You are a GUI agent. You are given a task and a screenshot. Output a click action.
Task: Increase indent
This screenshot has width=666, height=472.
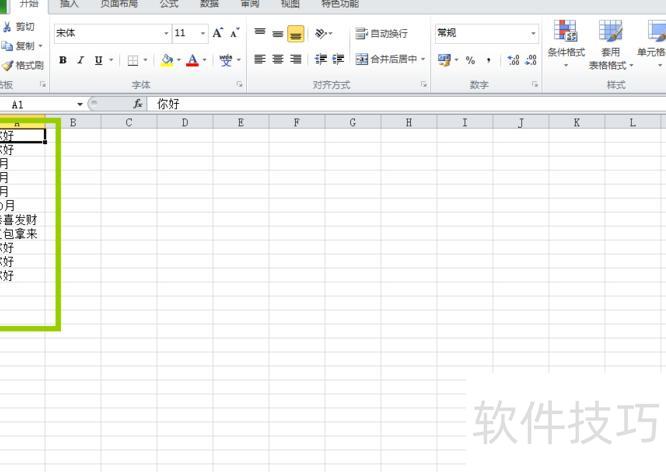338,59
